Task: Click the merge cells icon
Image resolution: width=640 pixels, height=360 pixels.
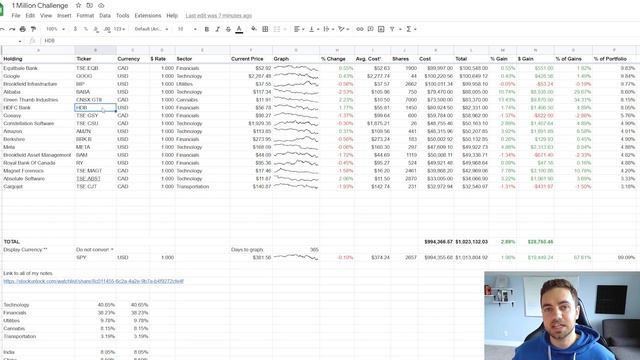Action: [x=277, y=29]
